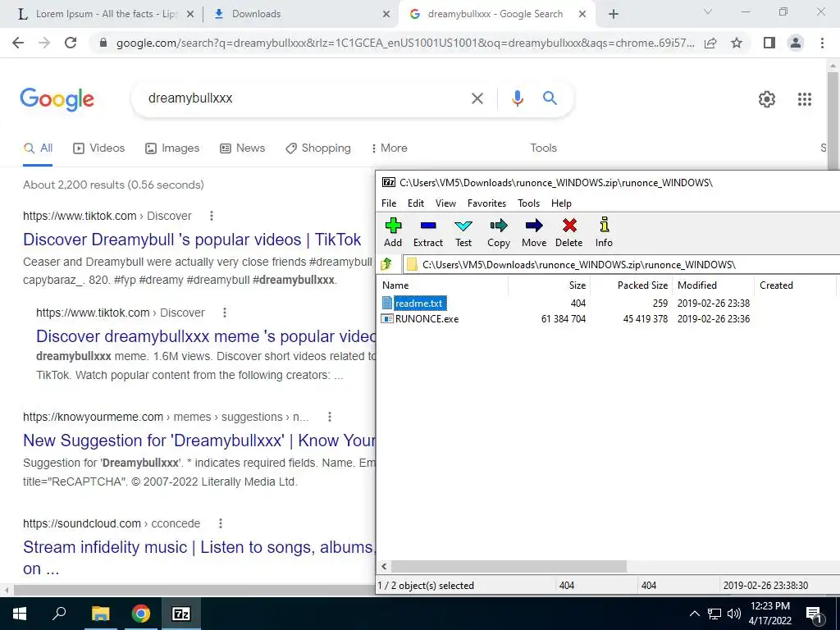Click left arrow of 7-Zip horizontal scrollbar
This screenshot has height=630, width=840.
384,566
